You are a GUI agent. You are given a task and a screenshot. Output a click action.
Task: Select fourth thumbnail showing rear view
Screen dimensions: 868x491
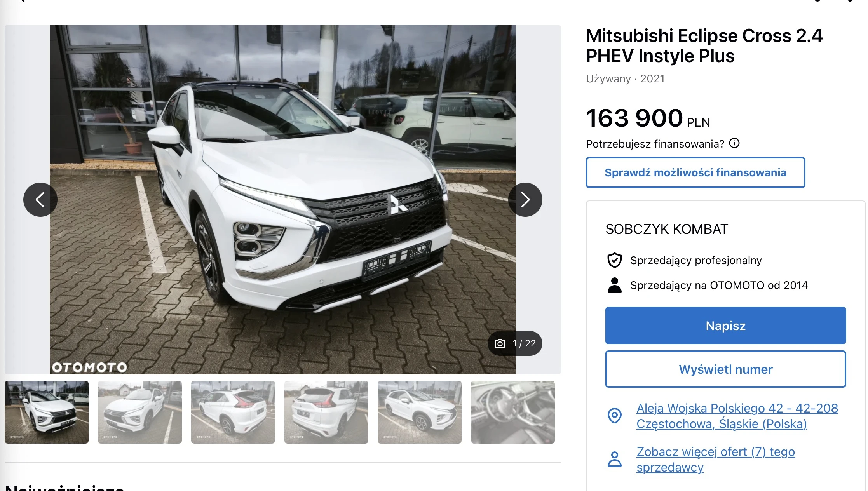tap(326, 412)
